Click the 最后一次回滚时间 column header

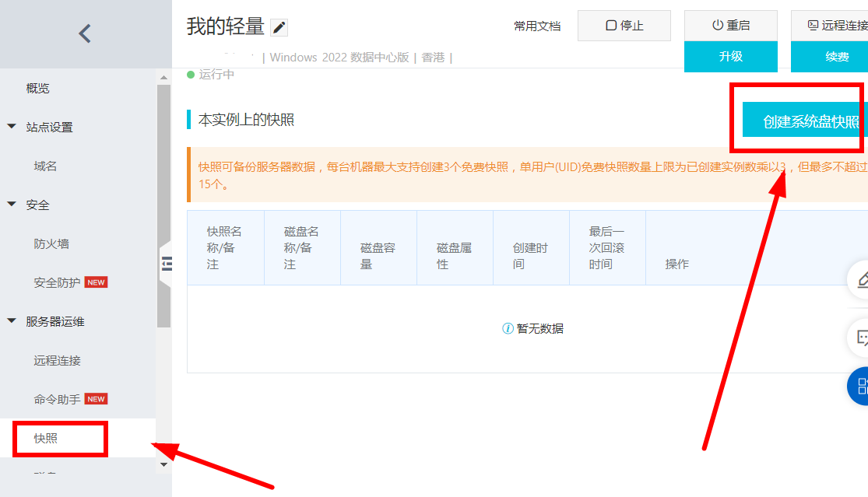608,247
